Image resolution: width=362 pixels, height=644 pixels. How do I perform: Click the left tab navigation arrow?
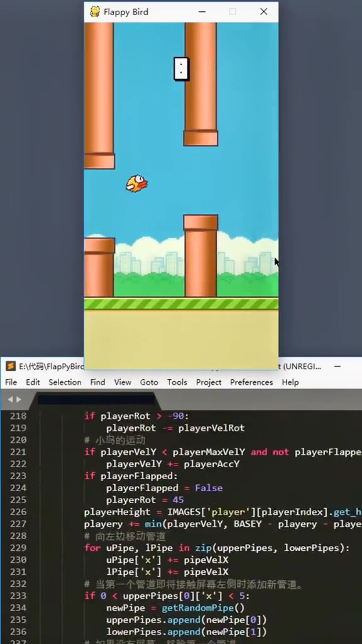click(10, 399)
